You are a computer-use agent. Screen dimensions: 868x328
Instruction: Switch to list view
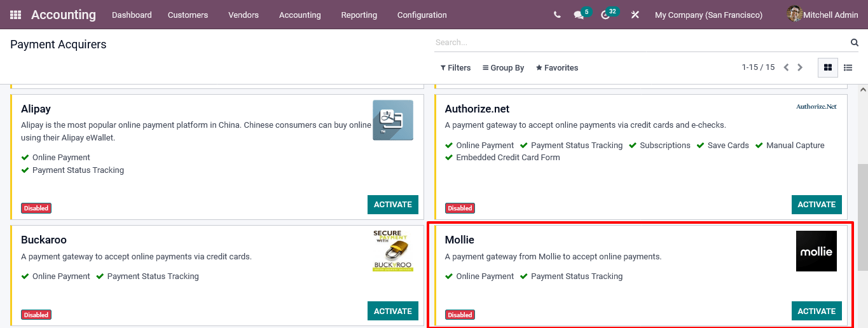[848, 67]
